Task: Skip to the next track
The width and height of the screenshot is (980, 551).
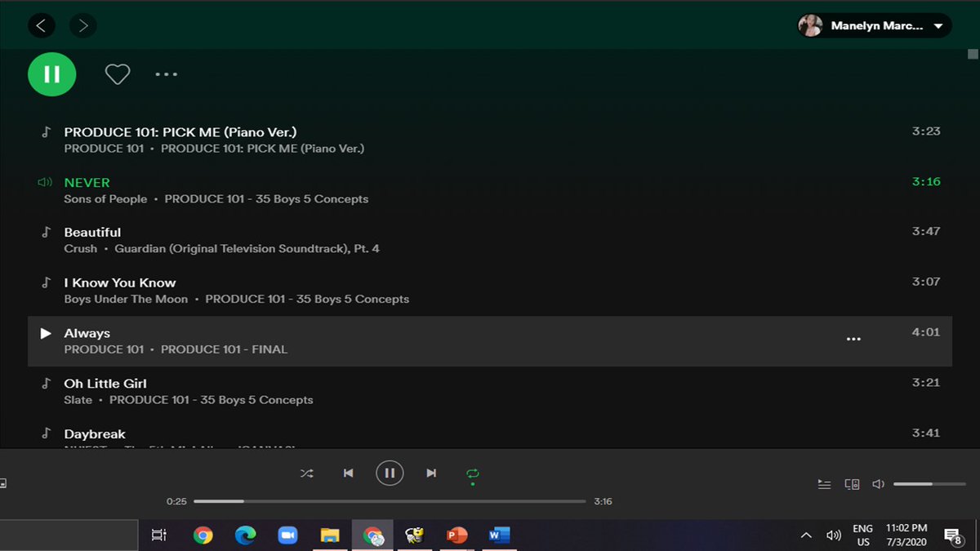Action: [x=431, y=473]
